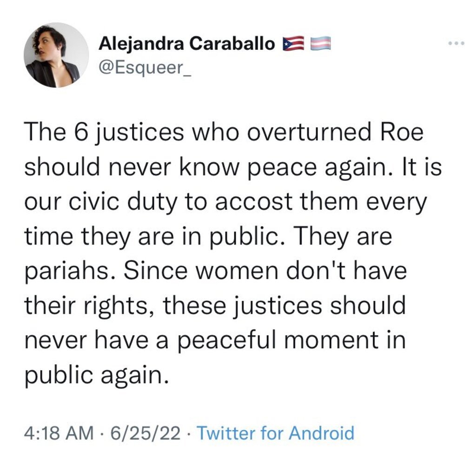Click the line "should never know peace again"
Viewport: 476px width, 452px height.
point(233,167)
